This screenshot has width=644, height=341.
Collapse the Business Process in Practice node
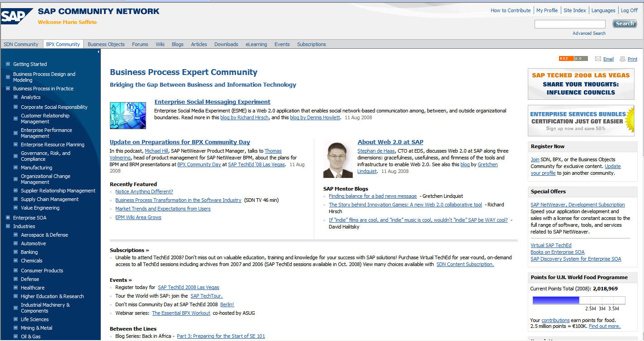pyautogui.click(x=8, y=89)
